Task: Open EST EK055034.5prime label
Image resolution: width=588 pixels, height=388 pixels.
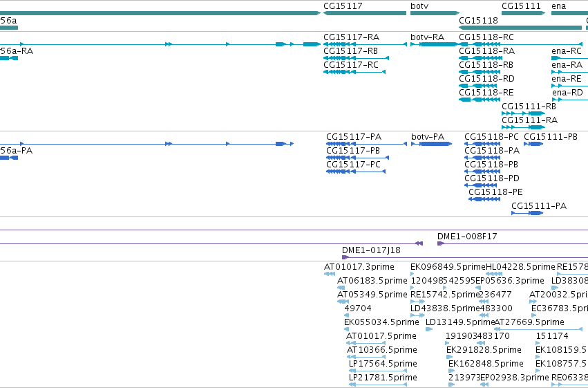Action: (381, 323)
